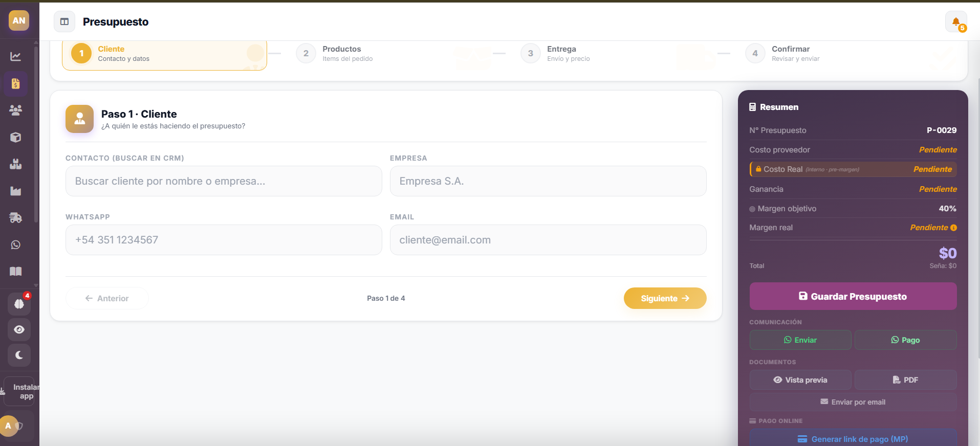Click the P-0029 budget number
The image size is (980, 446).
(x=942, y=130)
